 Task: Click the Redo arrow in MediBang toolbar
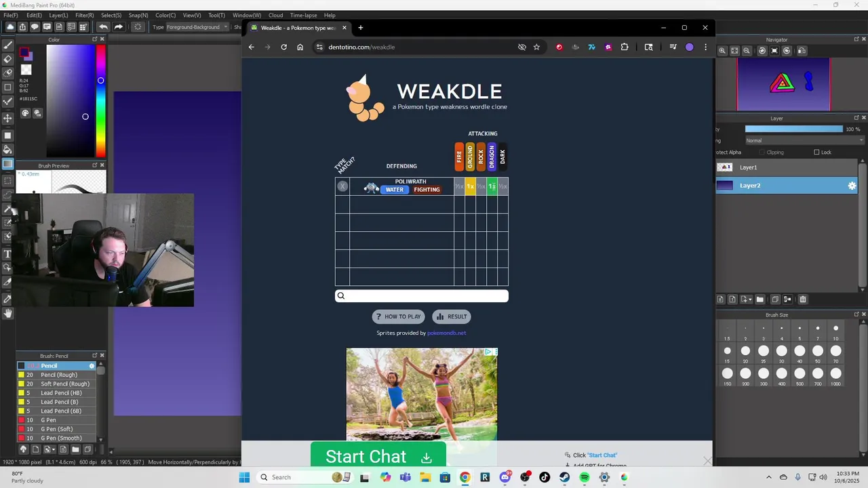(x=118, y=27)
